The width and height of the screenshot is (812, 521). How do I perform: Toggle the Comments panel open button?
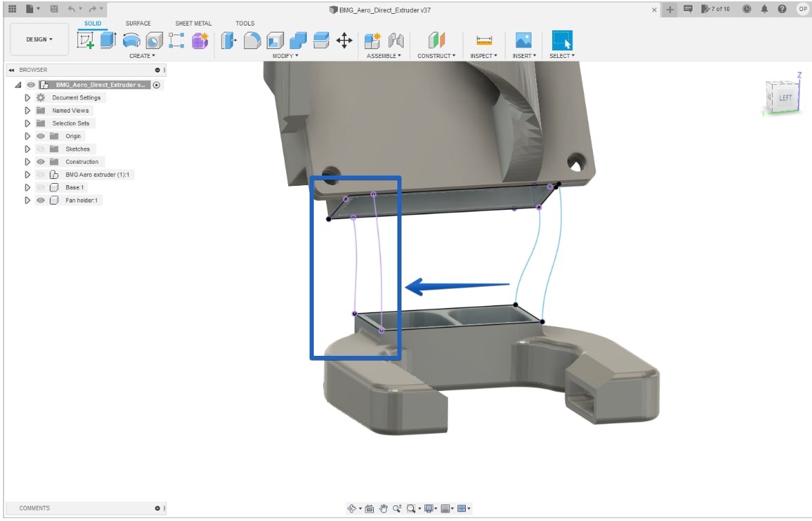[158, 509]
